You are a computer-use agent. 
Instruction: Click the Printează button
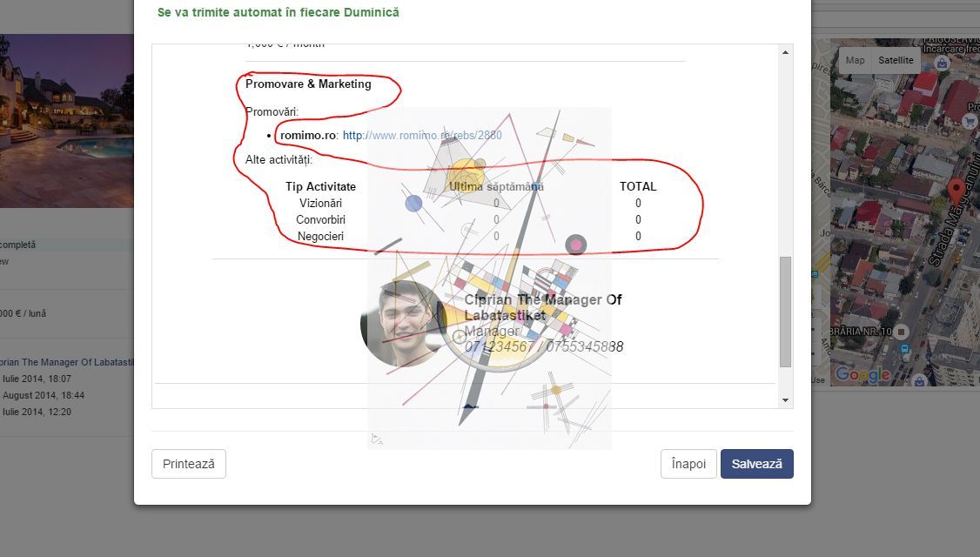188,464
